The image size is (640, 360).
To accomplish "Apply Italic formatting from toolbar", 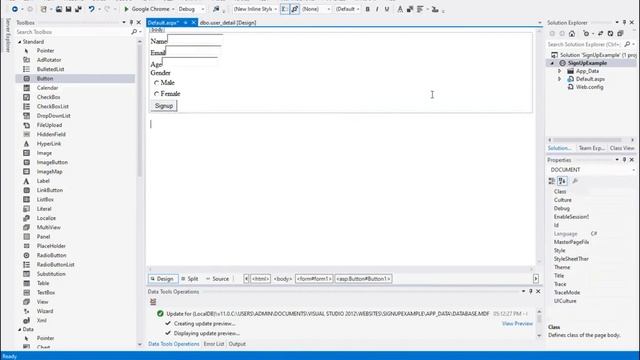I will [377, 9].
